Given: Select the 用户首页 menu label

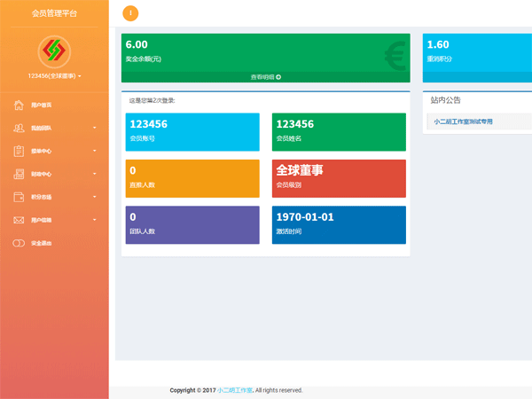Looking at the screenshot, I should pos(42,106).
